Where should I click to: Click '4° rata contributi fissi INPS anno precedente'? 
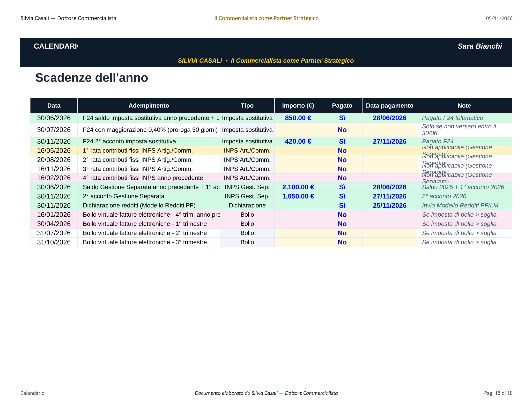[143, 178]
